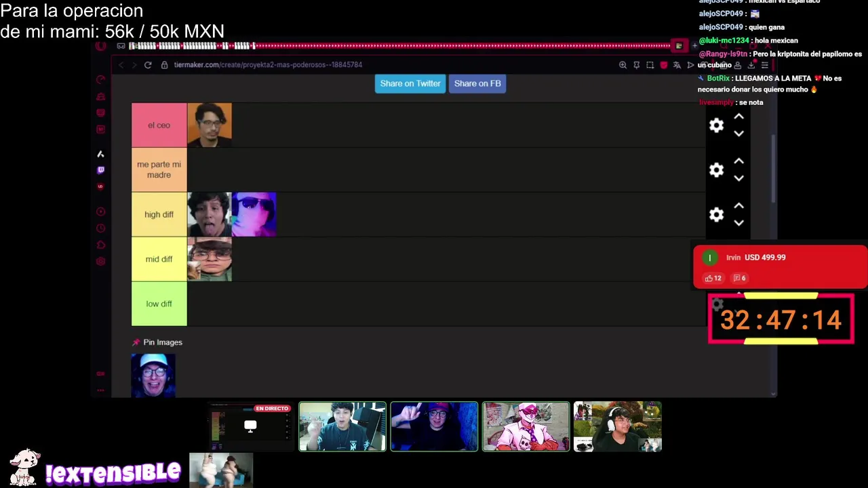Click the headphones streamer camera thumbnail
This screenshot has width=868, height=488.
617,427
